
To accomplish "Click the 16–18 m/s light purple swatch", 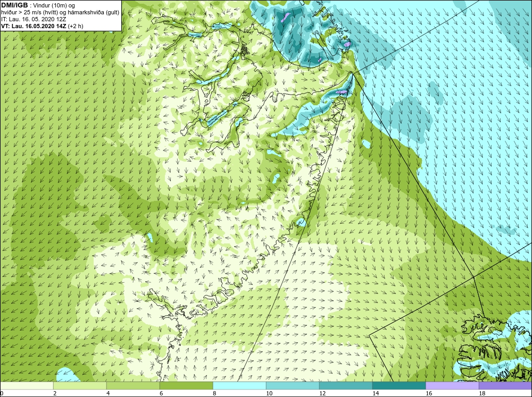I will (x=452, y=386).
